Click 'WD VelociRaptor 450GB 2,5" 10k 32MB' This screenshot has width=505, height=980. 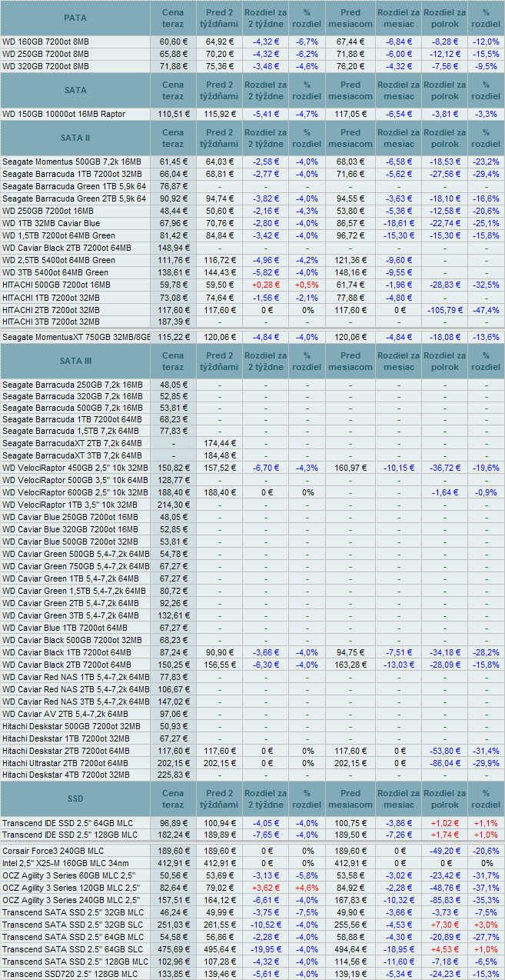(x=75, y=468)
